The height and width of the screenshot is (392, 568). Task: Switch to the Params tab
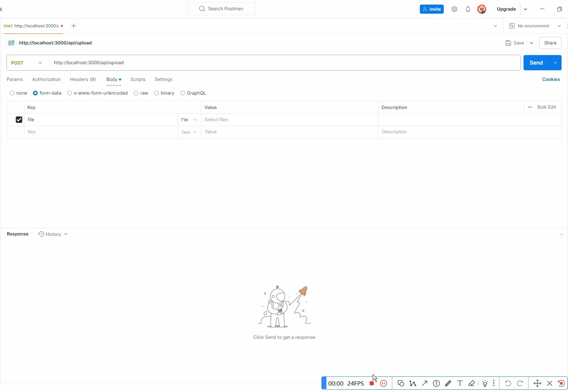pyautogui.click(x=15, y=79)
